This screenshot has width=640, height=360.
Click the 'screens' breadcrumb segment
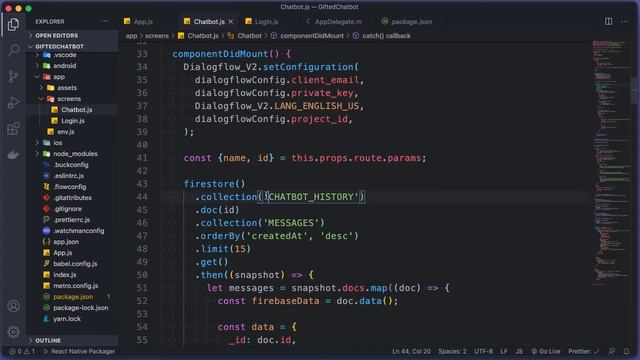(157, 36)
